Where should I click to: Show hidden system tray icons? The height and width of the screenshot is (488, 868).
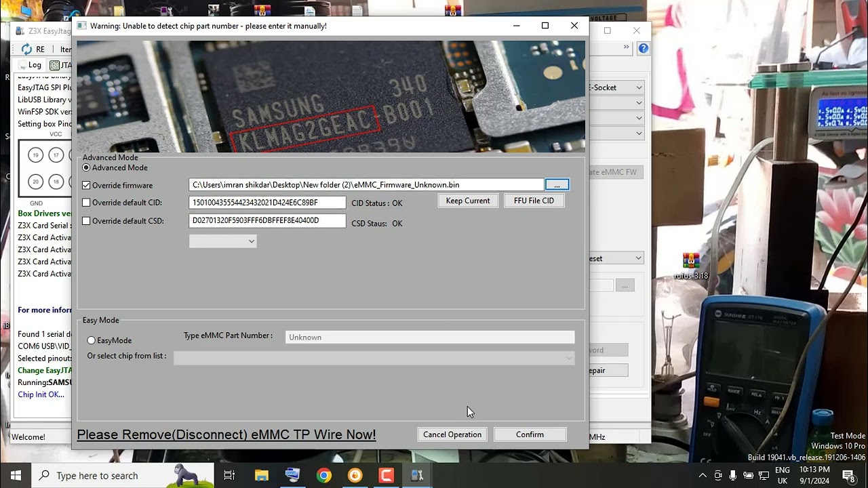click(x=703, y=476)
